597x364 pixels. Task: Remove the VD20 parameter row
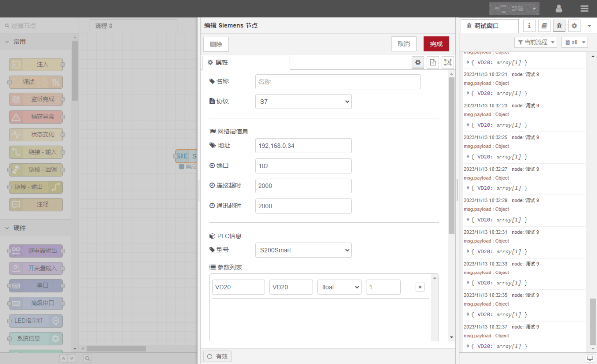tap(420, 287)
